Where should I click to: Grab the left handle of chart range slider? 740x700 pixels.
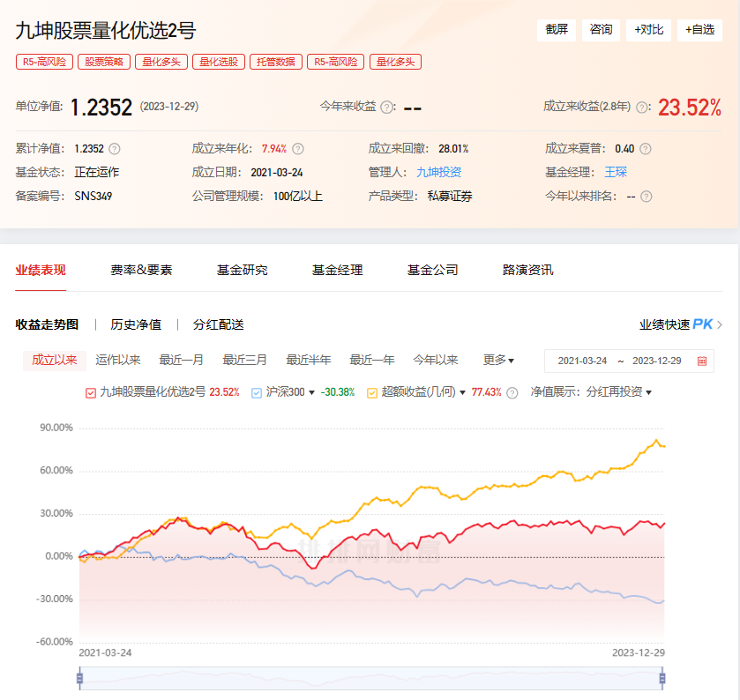click(79, 678)
